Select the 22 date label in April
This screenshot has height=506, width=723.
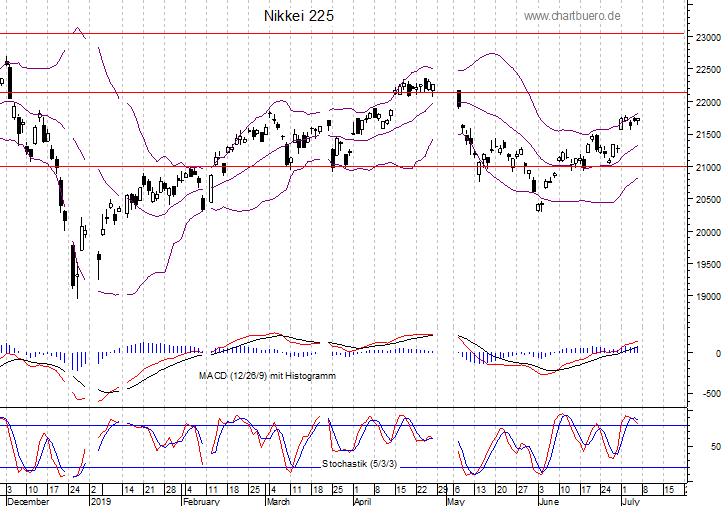(422, 490)
